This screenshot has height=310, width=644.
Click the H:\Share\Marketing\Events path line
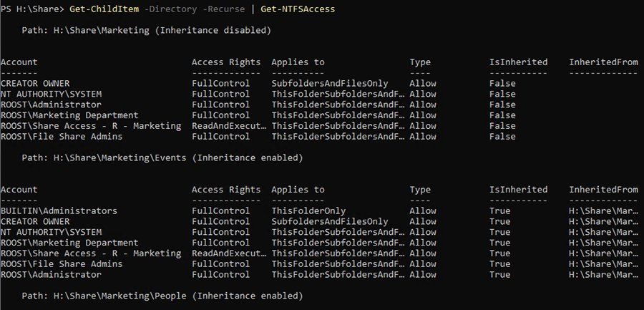pos(162,158)
